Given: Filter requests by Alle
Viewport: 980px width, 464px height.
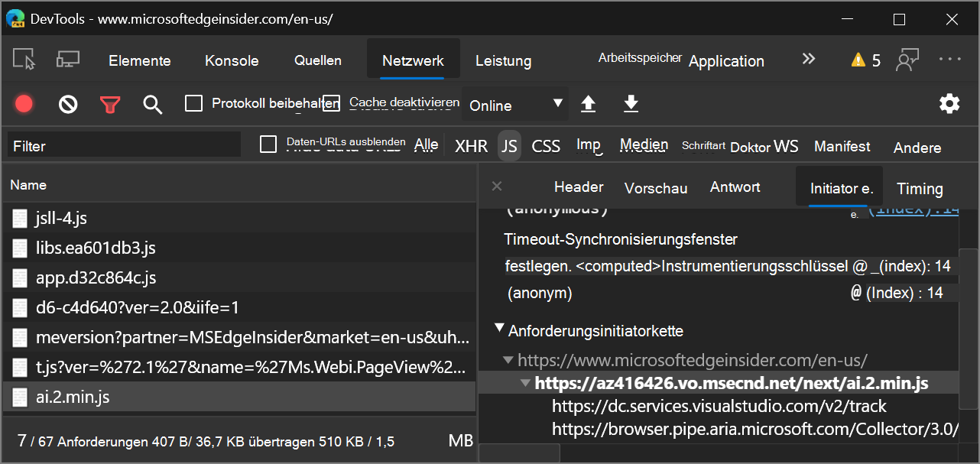Looking at the screenshot, I should click(427, 144).
